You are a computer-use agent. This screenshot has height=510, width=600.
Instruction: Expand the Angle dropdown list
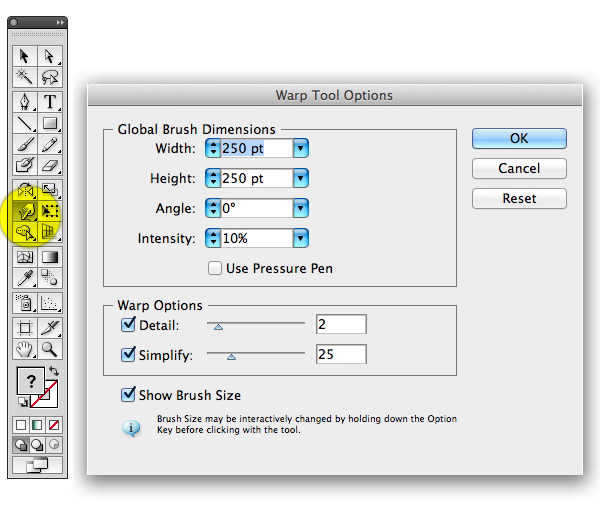300,209
